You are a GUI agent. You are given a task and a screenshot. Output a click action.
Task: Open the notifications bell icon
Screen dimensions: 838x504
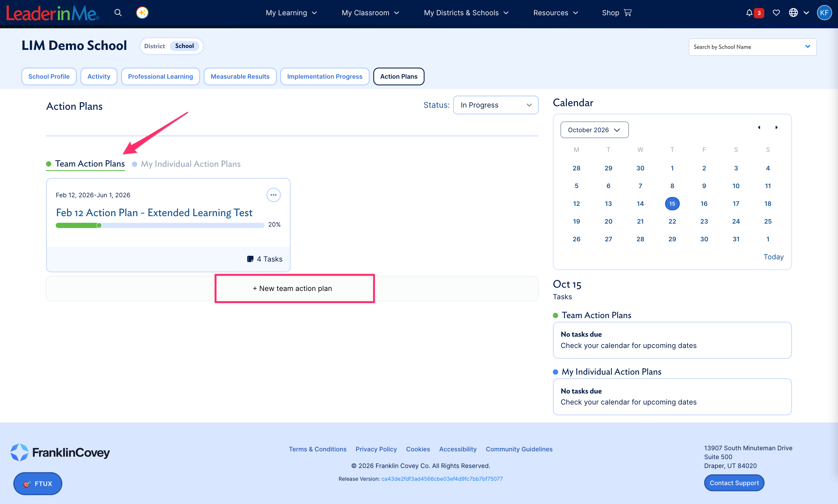pyautogui.click(x=749, y=12)
